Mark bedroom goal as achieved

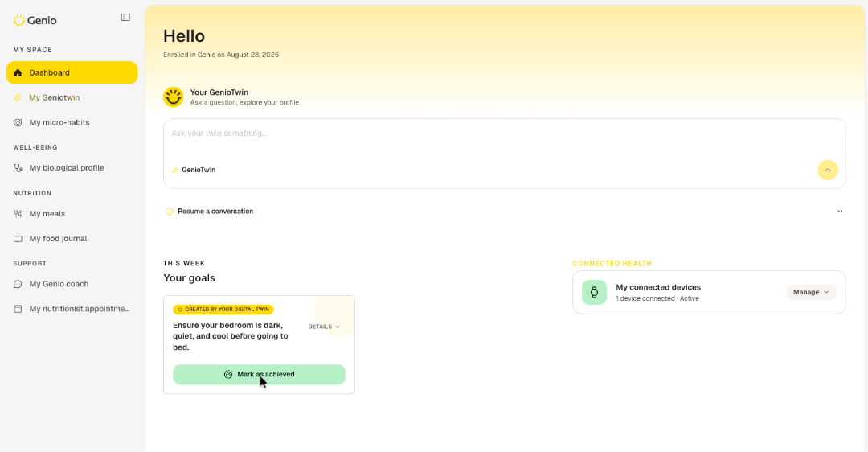[x=259, y=375]
